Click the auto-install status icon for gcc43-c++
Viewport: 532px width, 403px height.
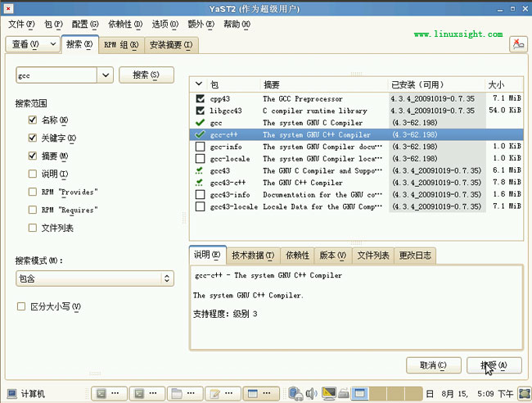[200, 183]
